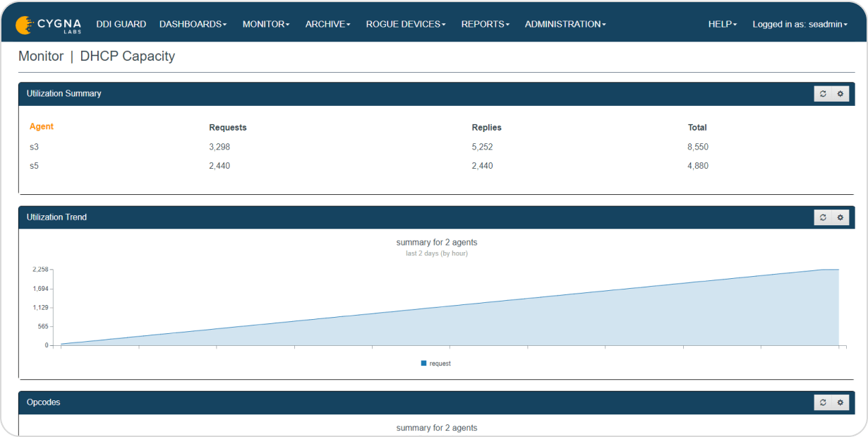Open the seadmin user menu

[x=799, y=23]
